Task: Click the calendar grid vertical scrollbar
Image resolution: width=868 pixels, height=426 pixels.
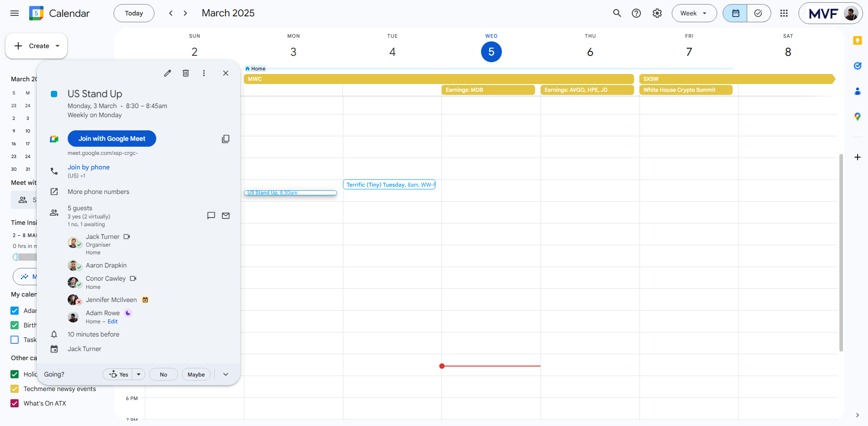Action: 841,253
